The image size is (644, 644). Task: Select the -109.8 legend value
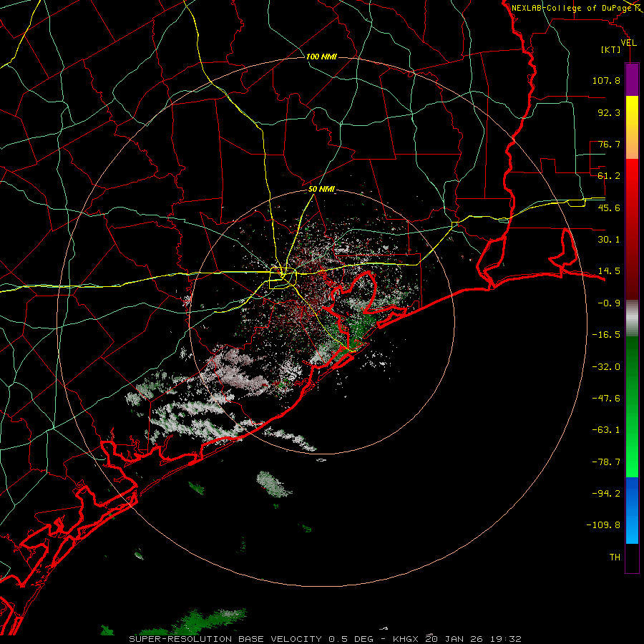[603, 525]
